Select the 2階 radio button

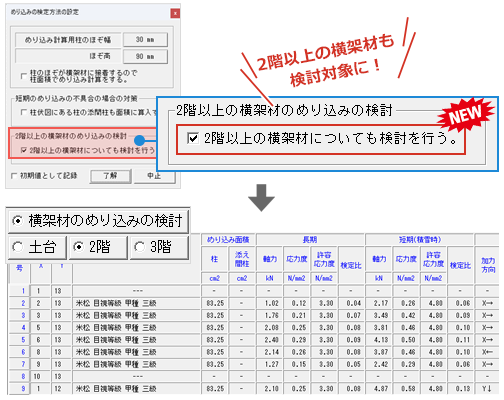pos(79,247)
